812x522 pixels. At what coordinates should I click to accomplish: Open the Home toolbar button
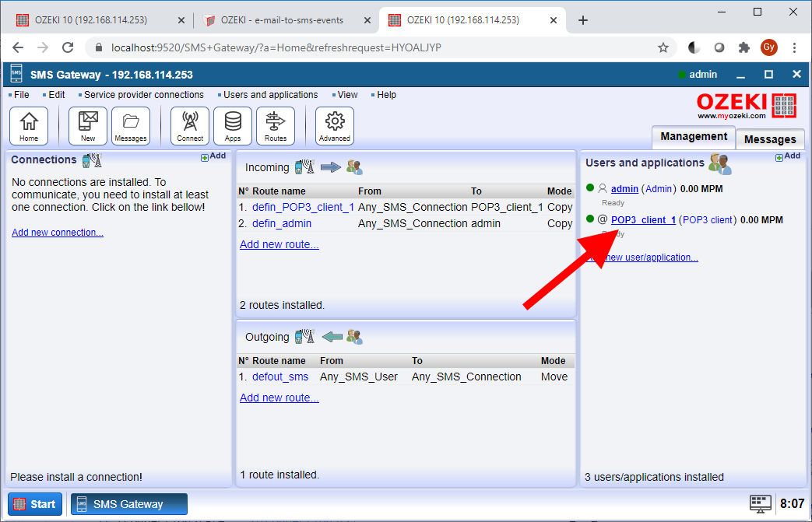[x=29, y=126]
